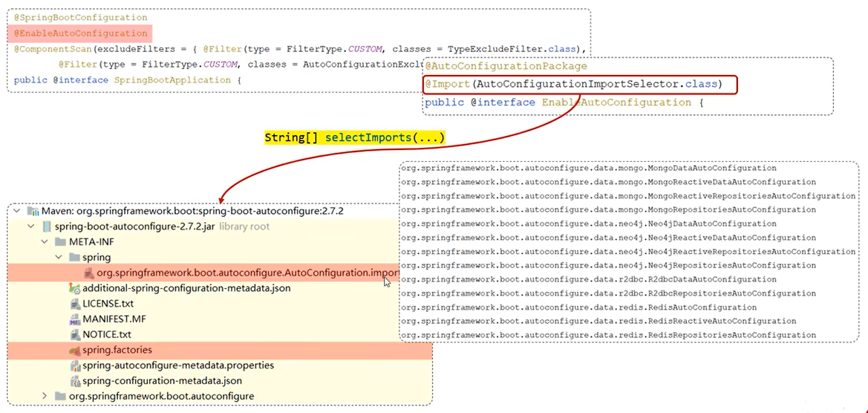Click the Neo4jRepositoriesAutoConfiguration line
This screenshot has height=413, width=868.
[x=608, y=265]
